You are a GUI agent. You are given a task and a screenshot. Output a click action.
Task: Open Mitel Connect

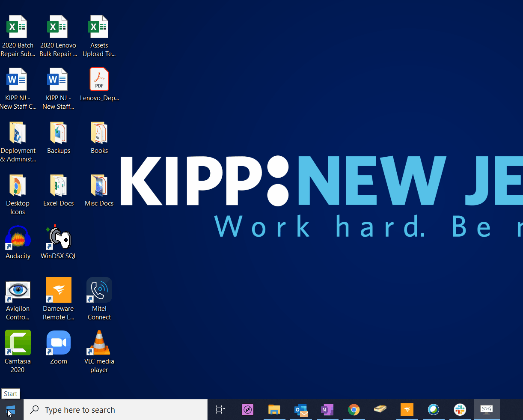coord(99,290)
